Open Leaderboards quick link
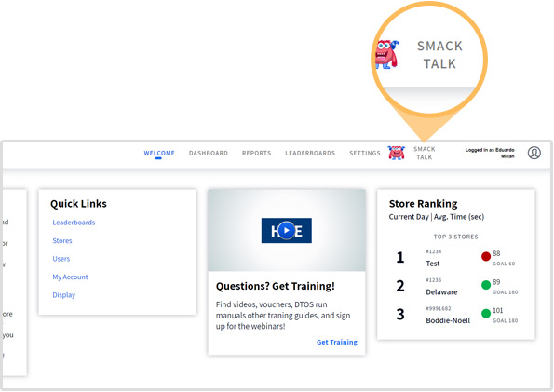Screen dimensions: 554x392 [x=74, y=223]
